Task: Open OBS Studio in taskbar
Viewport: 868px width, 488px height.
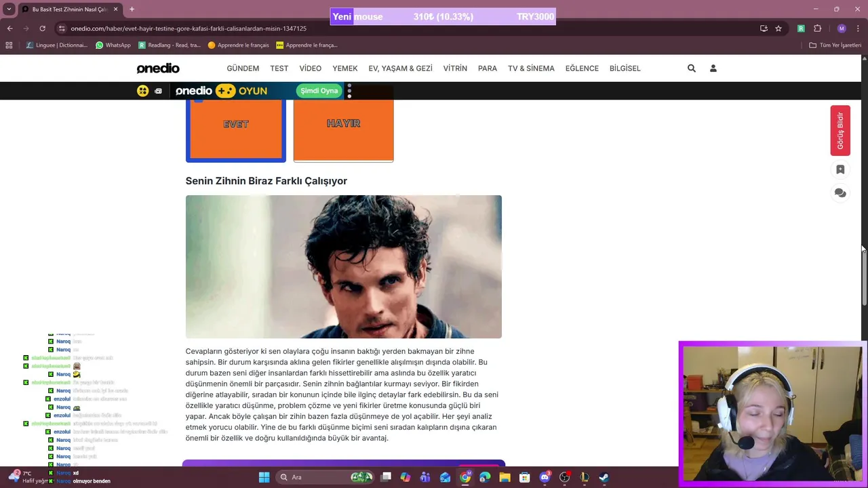Action: 564,477
